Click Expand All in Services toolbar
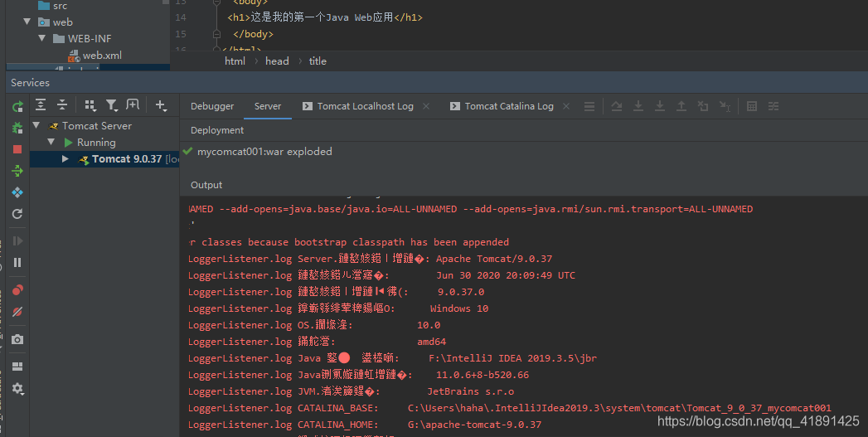This screenshot has width=868, height=437. (40, 105)
